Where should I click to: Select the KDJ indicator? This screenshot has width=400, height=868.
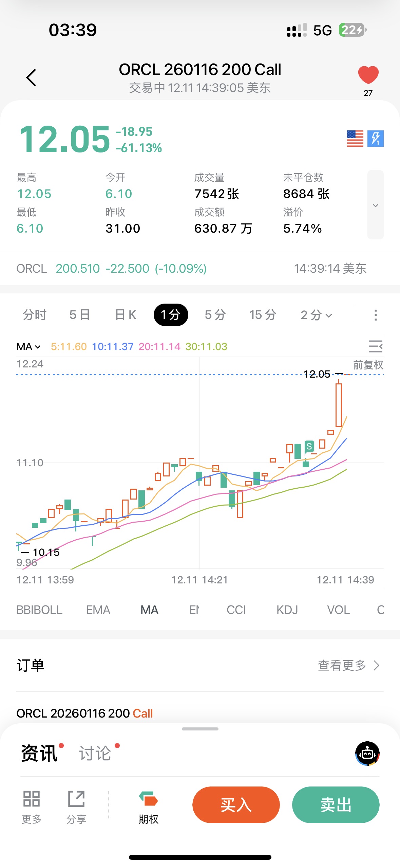(287, 610)
